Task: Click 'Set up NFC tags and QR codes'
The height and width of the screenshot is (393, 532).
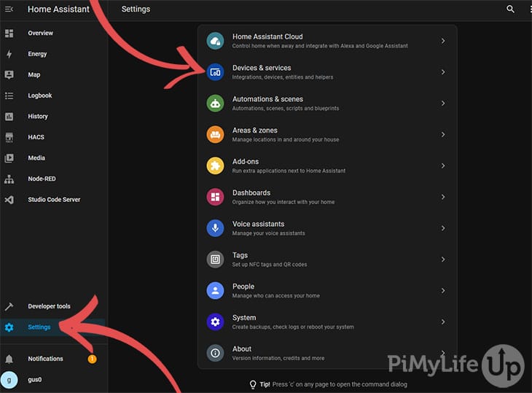Action: (270, 265)
